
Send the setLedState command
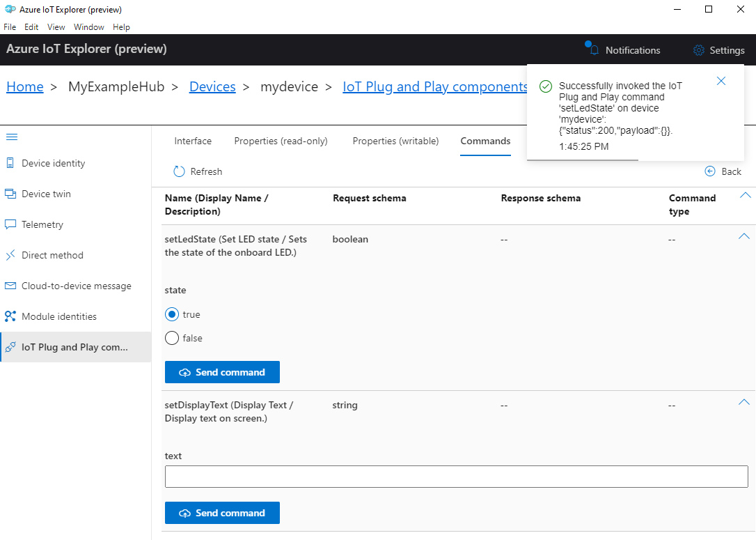click(x=222, y=372)
